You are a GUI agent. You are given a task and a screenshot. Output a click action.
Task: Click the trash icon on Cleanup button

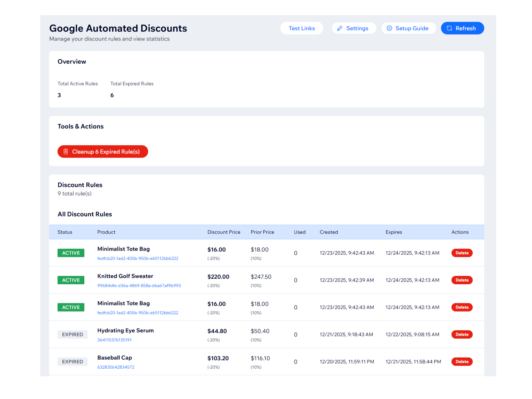(66, 152)
